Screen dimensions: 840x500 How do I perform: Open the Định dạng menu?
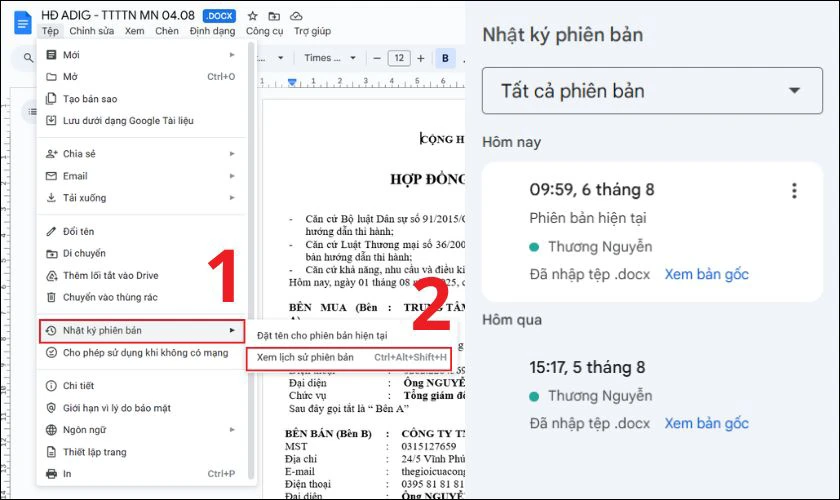(x=212, y=31)
